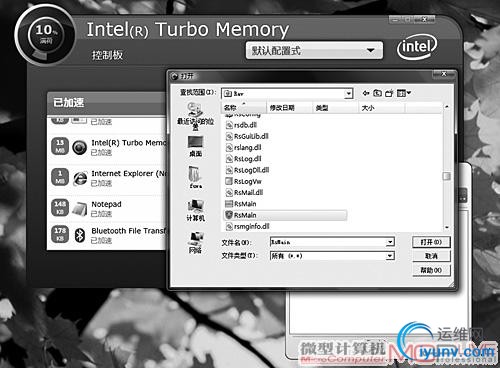Select the RsMain file above the highlighted one
This screenshot has height=368, width=500.
[x=241, y=204]
